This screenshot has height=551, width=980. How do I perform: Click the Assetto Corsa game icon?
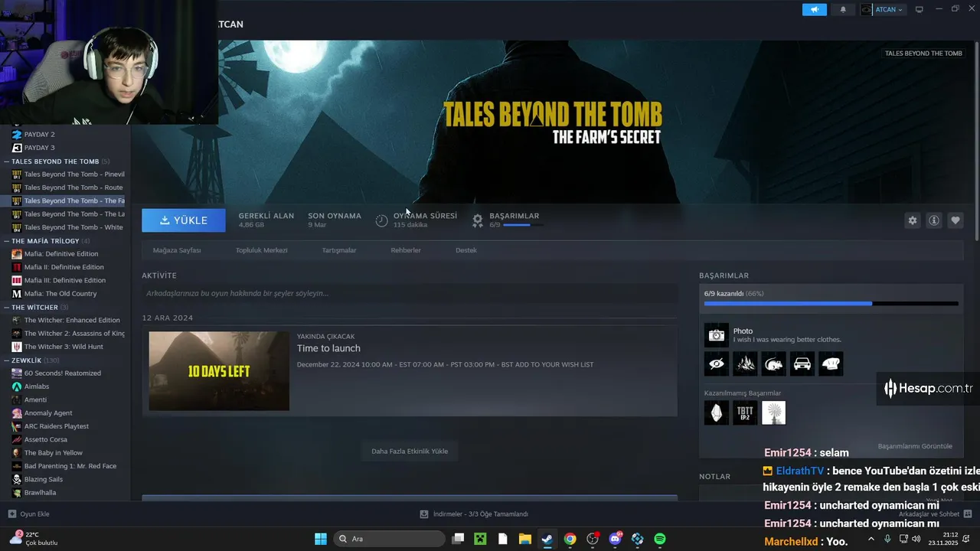click(17, 440)
